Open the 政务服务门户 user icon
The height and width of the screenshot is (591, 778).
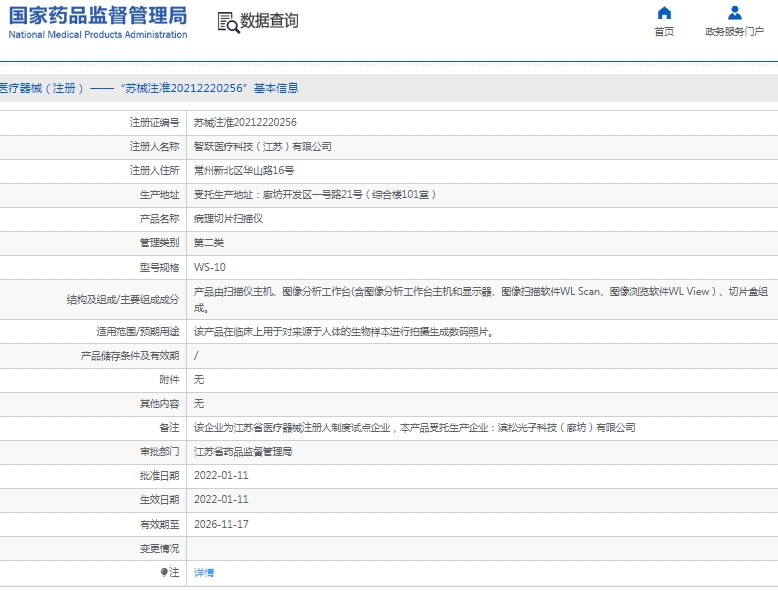pyautogui.click(x=734, y=13)
